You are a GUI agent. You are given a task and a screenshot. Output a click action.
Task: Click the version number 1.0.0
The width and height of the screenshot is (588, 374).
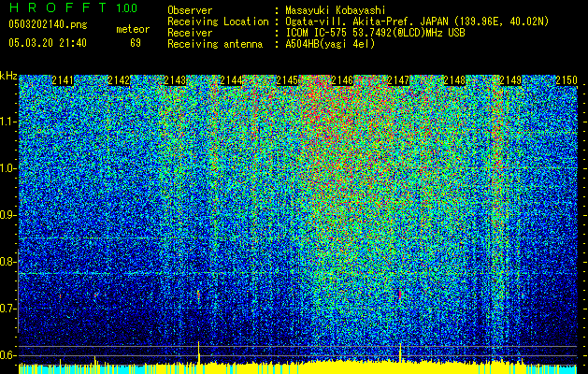126,7
